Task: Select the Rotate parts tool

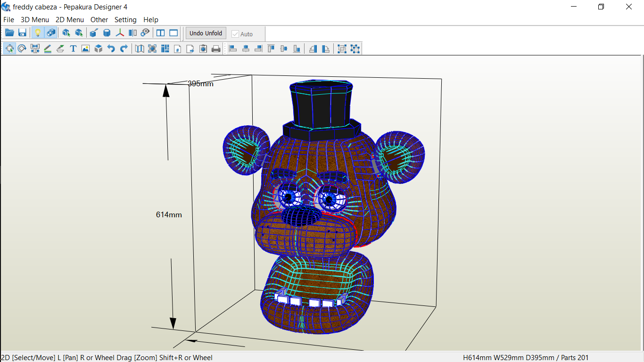Action: [22, 49]
